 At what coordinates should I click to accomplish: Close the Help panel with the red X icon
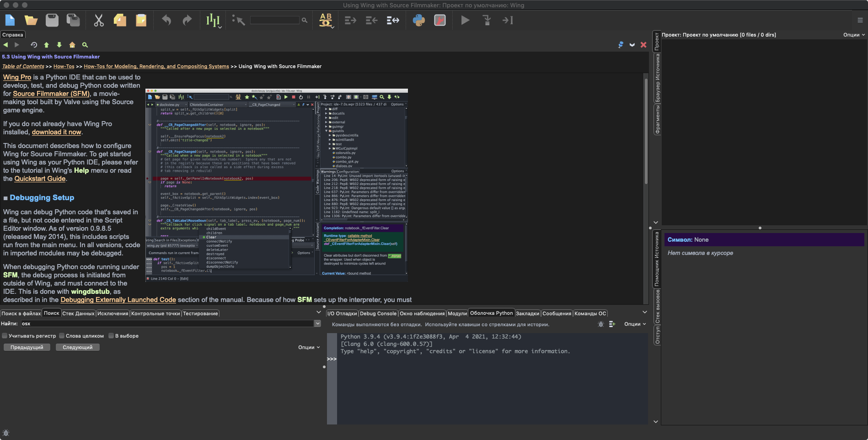(x=643, y=45)
